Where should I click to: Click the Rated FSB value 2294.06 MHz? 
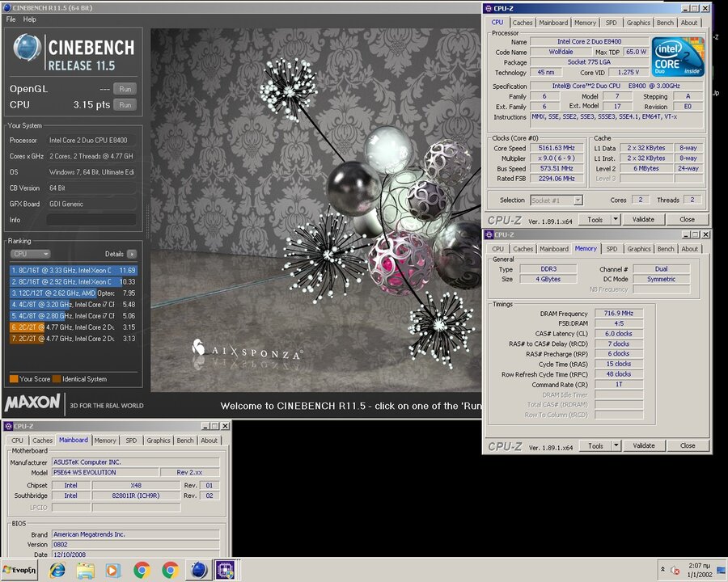pos(557,179)
